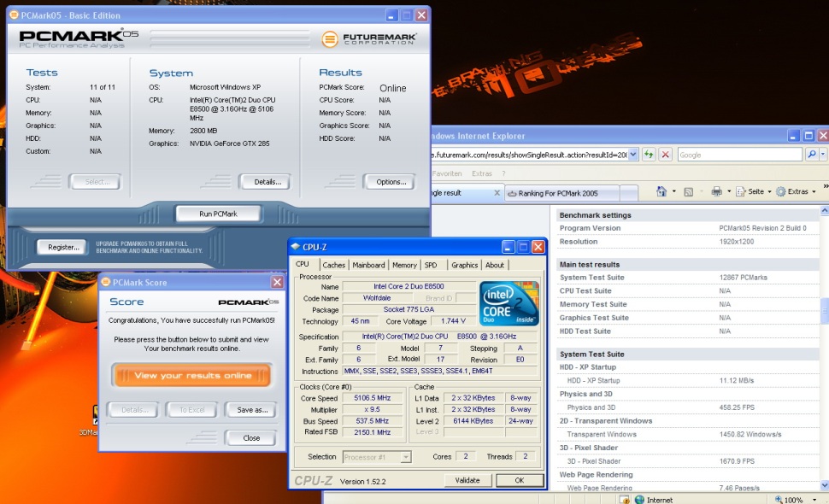
Task: Open the ? help menu in Internet Explorer
Action: click(503, 173)
